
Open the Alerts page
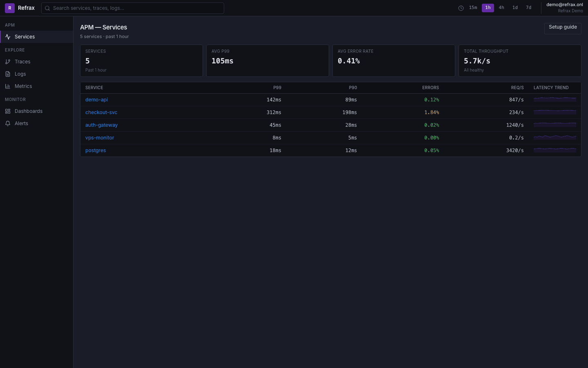point(37,123)
